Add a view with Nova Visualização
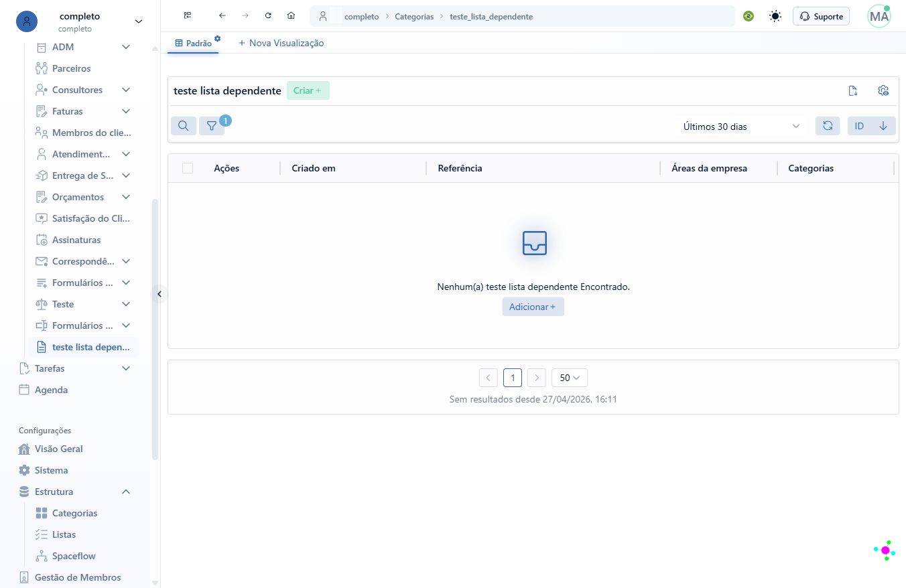Viewport: 906px width, 588px height. coord(281,43)
